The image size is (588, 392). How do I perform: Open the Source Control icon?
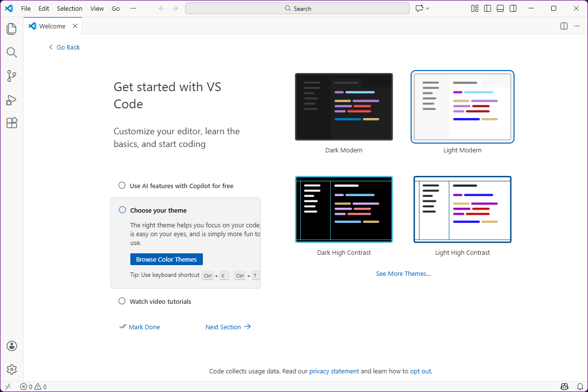(x=12, y=76)
